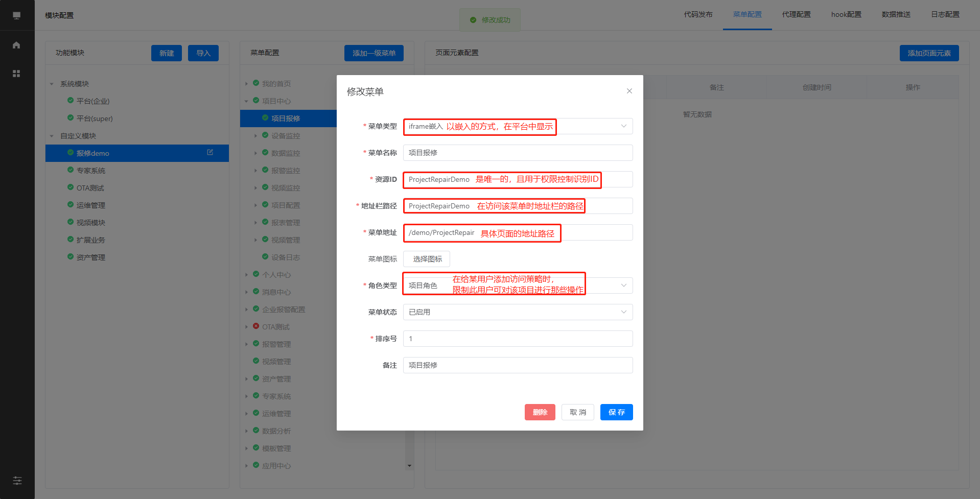Select the 消息中心 menu item

(x=276, y=292)
